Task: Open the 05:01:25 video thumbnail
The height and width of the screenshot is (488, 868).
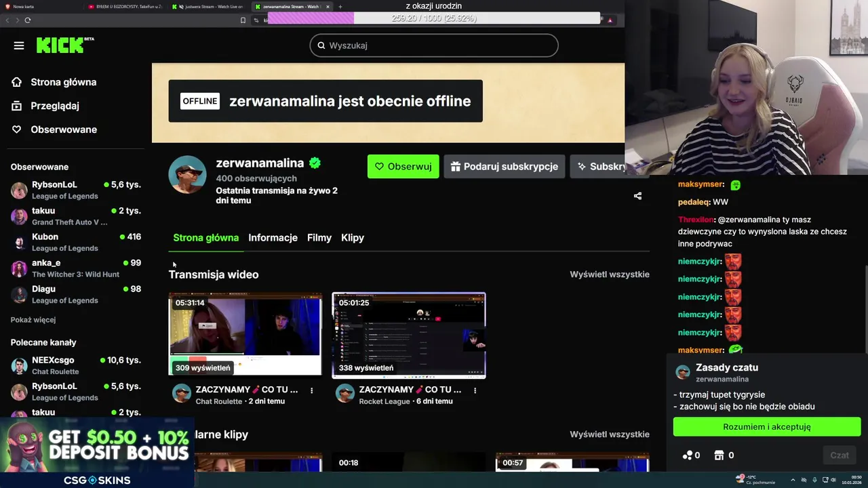Action: coord(409,335)
